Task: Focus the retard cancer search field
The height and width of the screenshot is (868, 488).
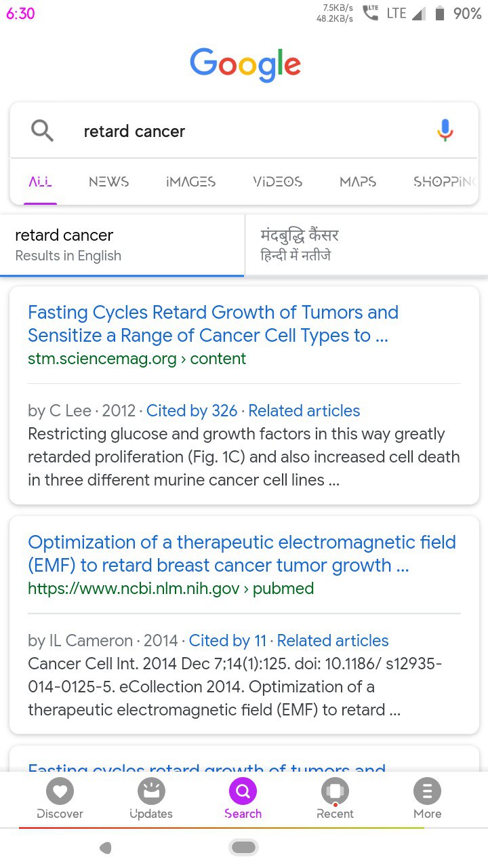Action: (x=244, y=131)
